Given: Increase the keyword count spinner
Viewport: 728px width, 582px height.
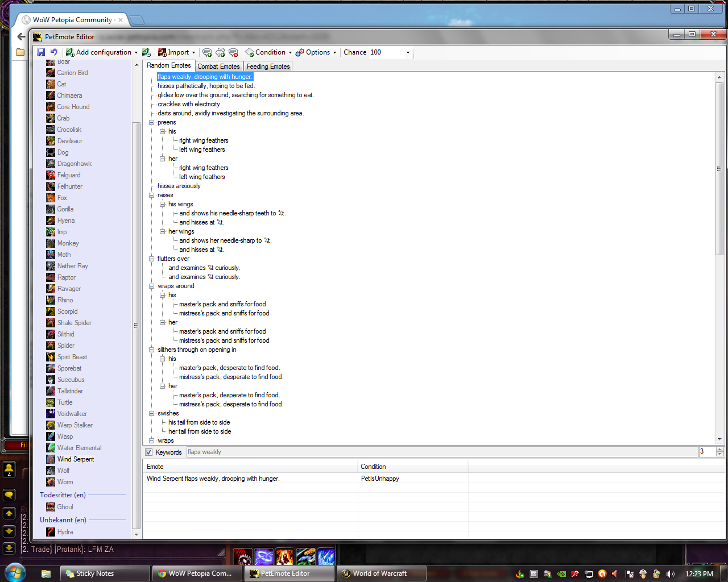Looking at the screenshot, I should pyautogui.click(x=720, y=450).
